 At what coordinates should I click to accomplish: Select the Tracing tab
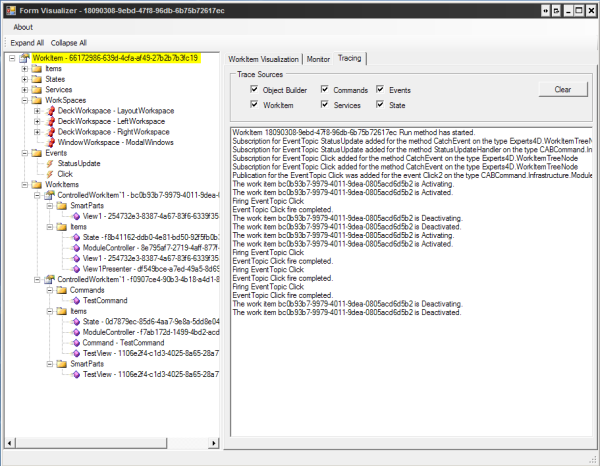pyautogui.click(x=350, y=58)
